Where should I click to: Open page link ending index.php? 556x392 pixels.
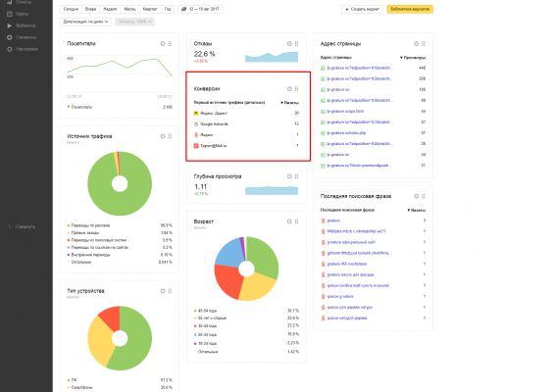point(346,133)
